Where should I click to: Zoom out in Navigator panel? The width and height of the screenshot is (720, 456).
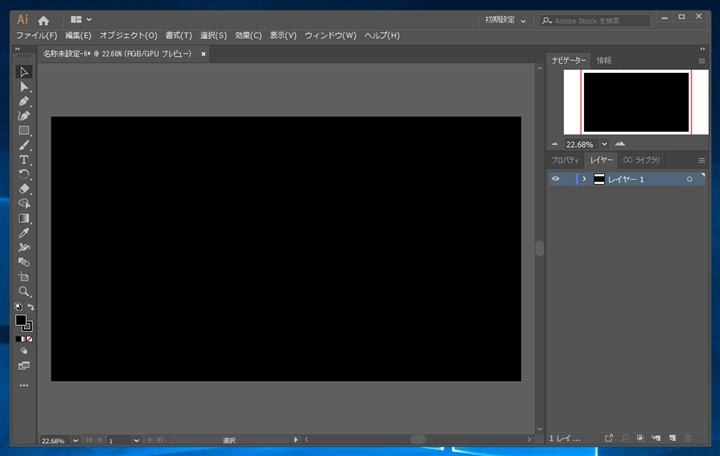555,144
